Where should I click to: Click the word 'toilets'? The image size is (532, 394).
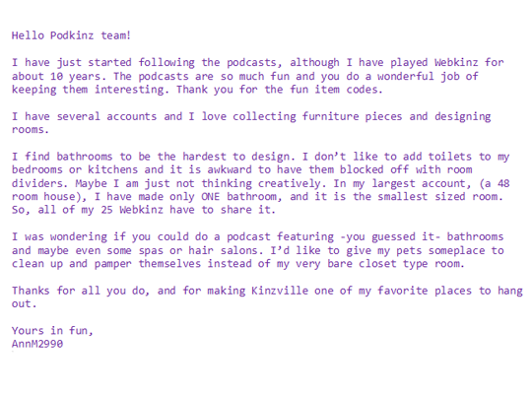point(449,157)
